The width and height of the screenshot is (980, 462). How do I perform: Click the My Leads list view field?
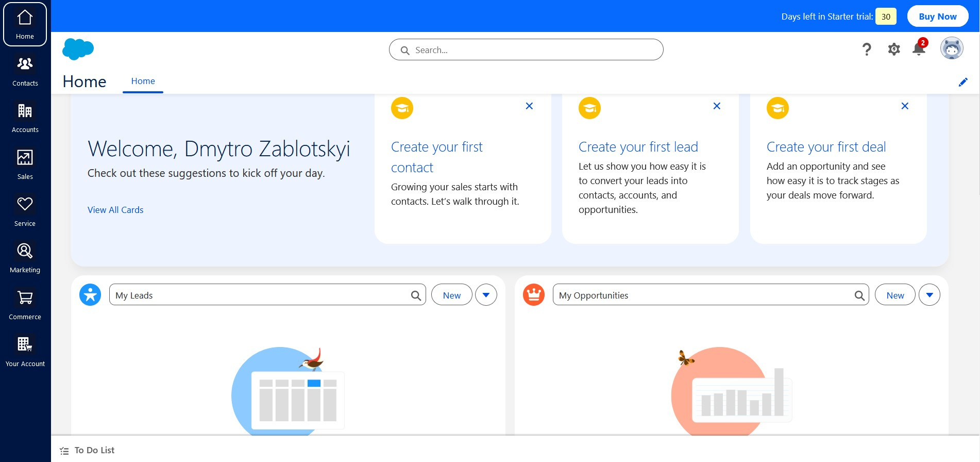tap(267, 295)
